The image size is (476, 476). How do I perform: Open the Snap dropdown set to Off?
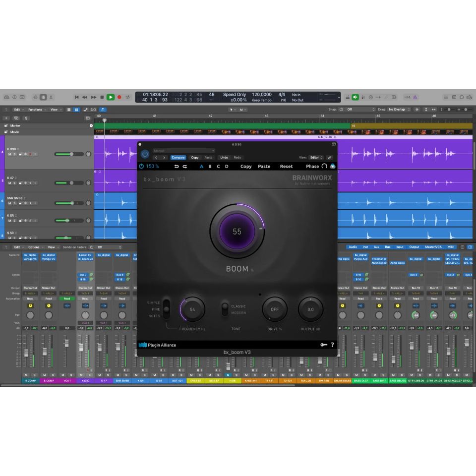point(360,109)
